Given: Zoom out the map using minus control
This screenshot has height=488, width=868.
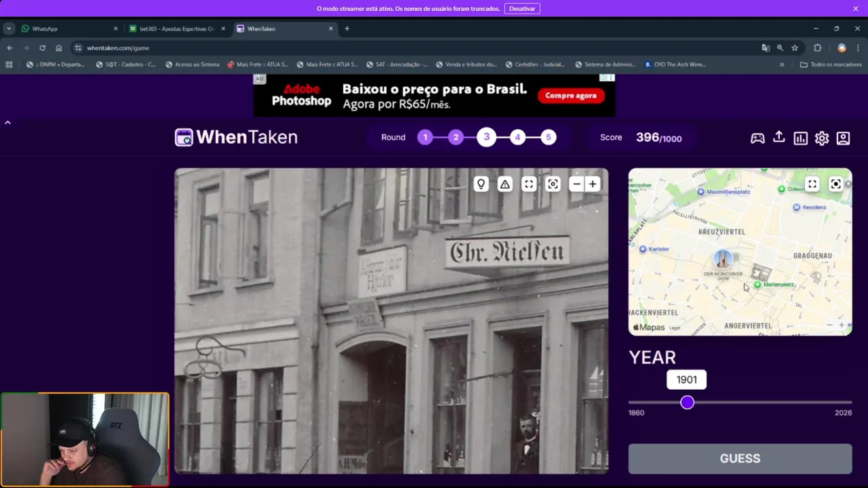Looking at the screenshot, I should 829,325.
